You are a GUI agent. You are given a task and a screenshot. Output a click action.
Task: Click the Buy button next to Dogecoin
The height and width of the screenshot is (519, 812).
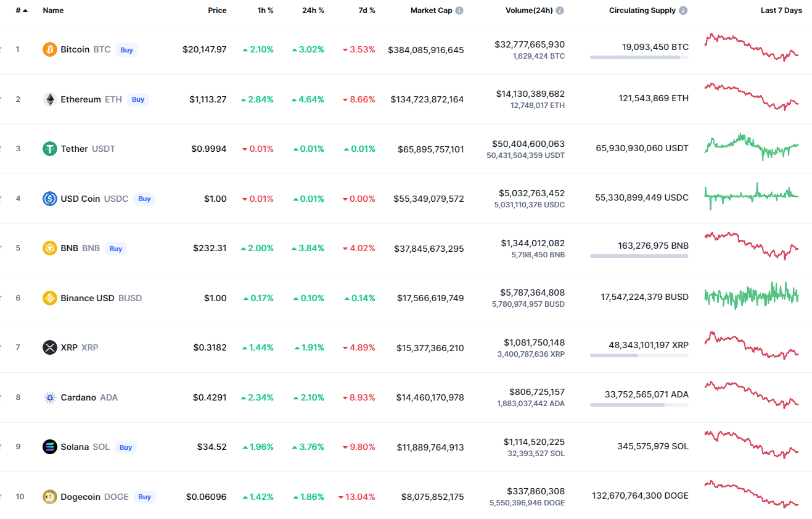[x=145, y=497]
